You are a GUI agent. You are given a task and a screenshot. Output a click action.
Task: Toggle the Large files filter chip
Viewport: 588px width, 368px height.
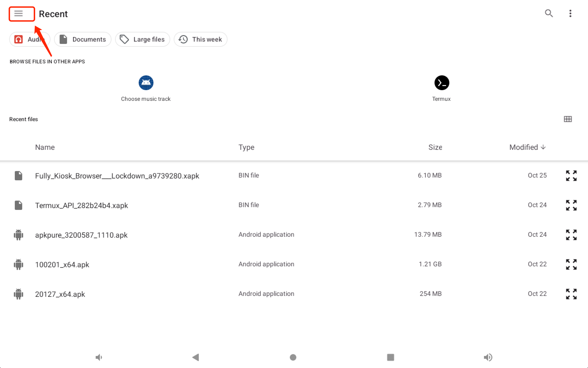[x=142, y=39]
